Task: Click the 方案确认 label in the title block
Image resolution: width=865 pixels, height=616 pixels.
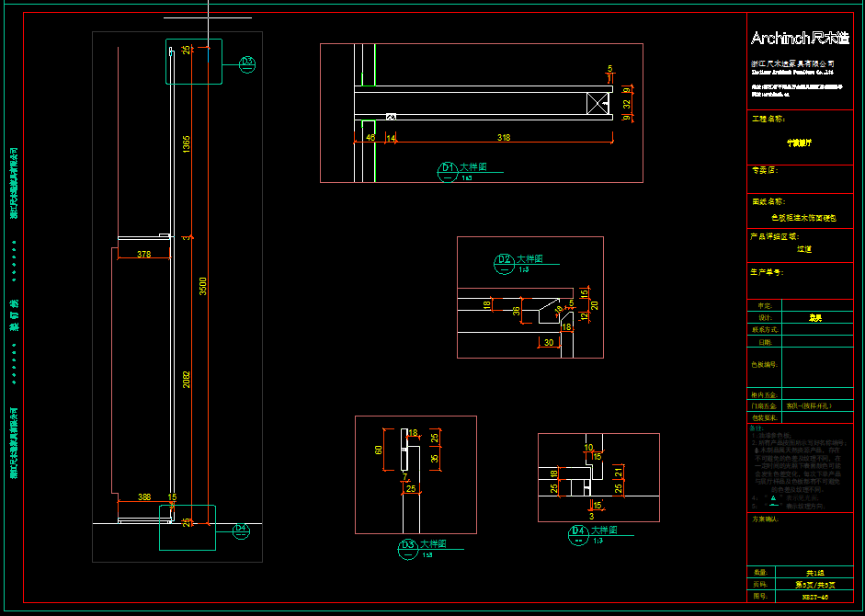Action: click(768, 519)
